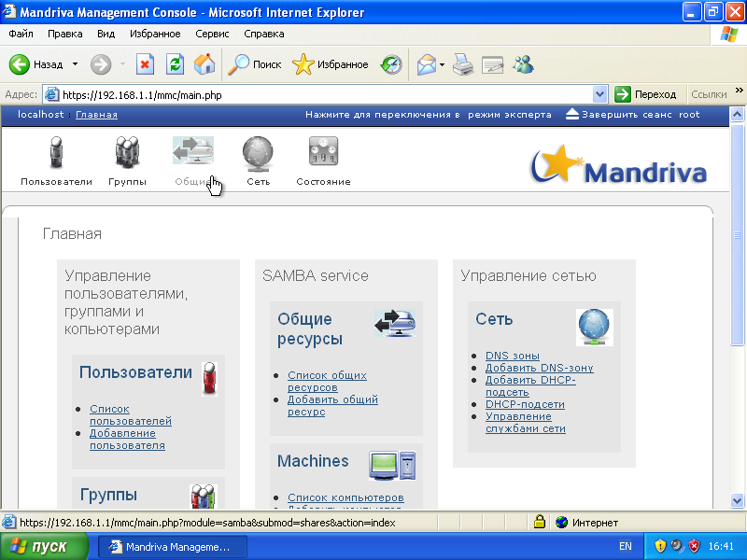The image size is (747, 560).
Task: Click the Общие ресурсы share drive icon
Action: (395, 323)
